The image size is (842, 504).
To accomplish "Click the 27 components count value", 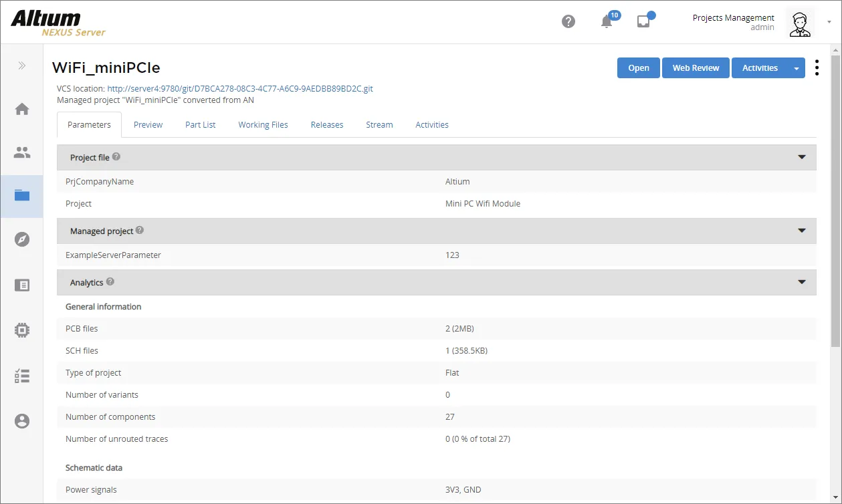I will tap(450, 417).
